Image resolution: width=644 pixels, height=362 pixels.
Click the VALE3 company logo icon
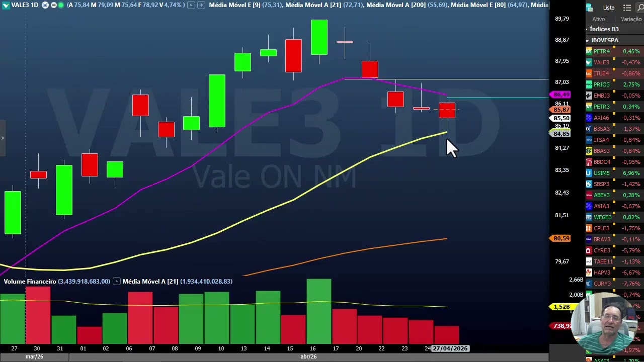589,62
